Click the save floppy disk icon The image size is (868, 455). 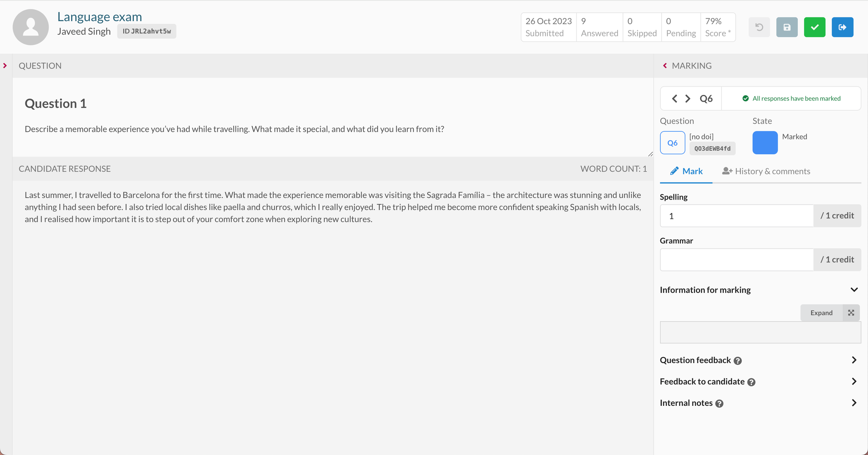point(787,27)
